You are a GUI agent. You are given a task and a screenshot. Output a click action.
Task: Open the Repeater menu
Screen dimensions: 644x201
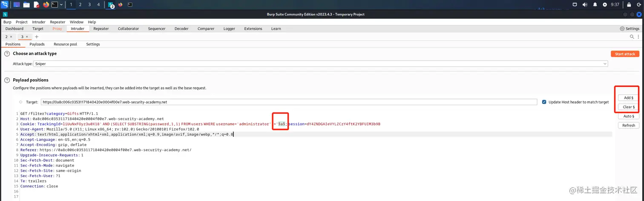point(57,22)
